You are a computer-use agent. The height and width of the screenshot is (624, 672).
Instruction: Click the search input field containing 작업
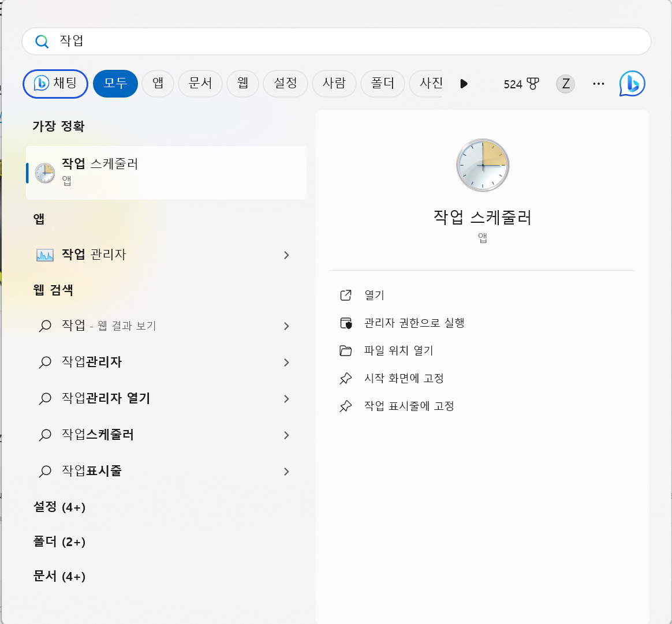337,41
